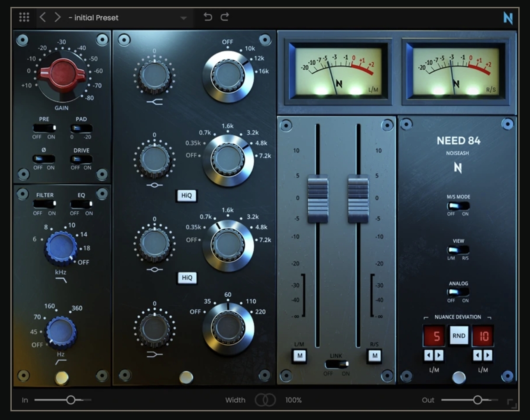Click the high shelf curve symbol

click(x=155, y=102)
